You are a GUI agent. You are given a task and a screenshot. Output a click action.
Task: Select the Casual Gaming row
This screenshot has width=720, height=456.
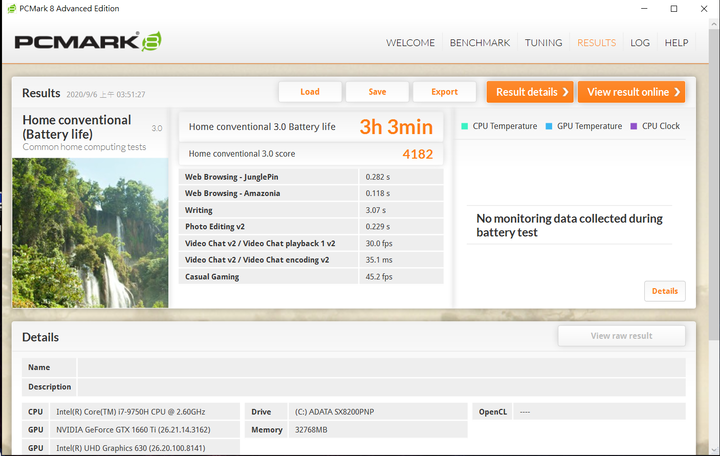pos(311,276)
